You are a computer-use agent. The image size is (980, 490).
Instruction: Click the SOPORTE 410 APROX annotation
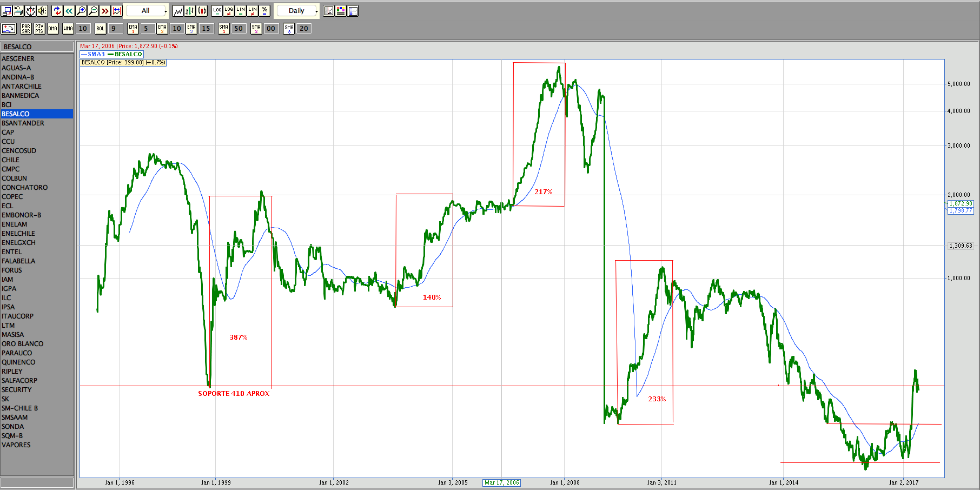[x=234, y=394]
